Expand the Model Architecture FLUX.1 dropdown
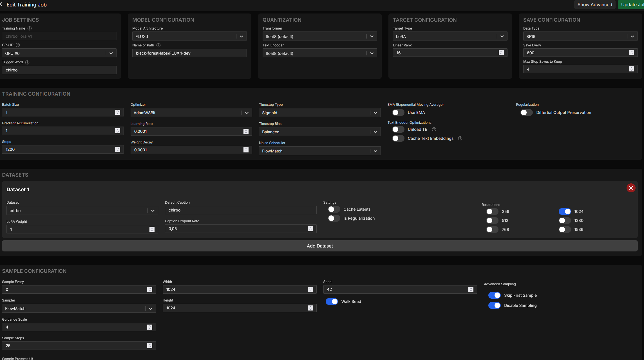Viewport: 644px width, 360px height. click(x=189, y=37)
